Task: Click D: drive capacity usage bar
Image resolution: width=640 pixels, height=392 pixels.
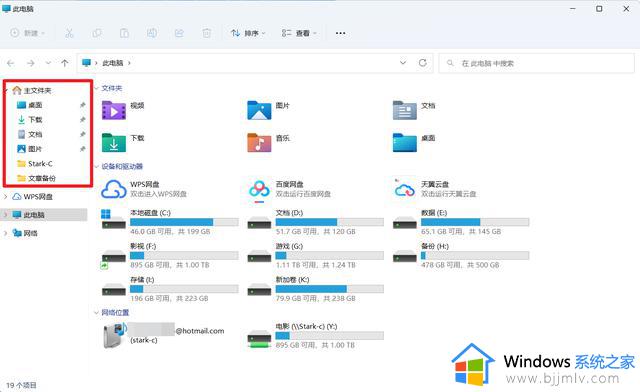Action: (329, 222)
